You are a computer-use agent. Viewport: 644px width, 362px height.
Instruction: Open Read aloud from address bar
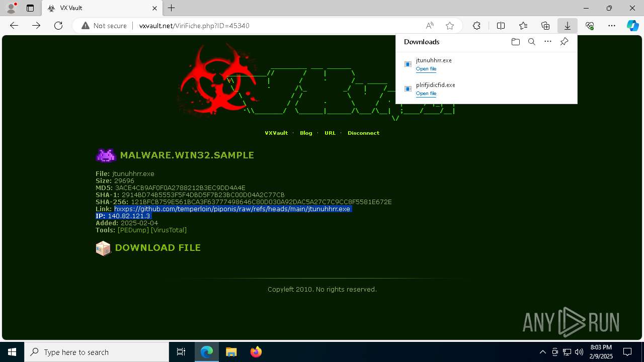(430, 26)
